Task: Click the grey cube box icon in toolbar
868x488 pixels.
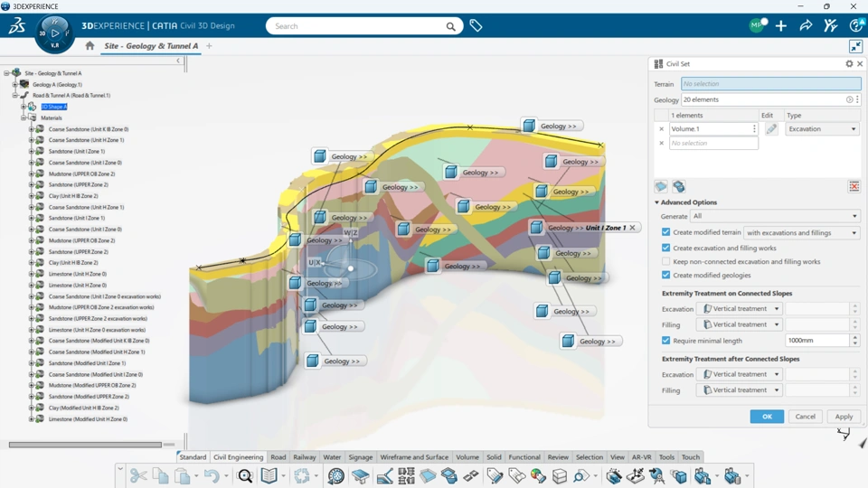Action: 560,475
